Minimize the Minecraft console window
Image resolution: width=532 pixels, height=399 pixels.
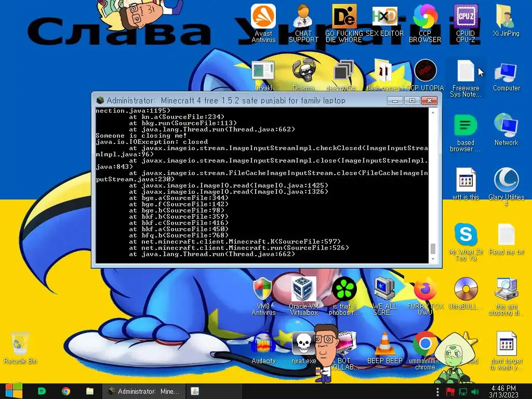395,101
